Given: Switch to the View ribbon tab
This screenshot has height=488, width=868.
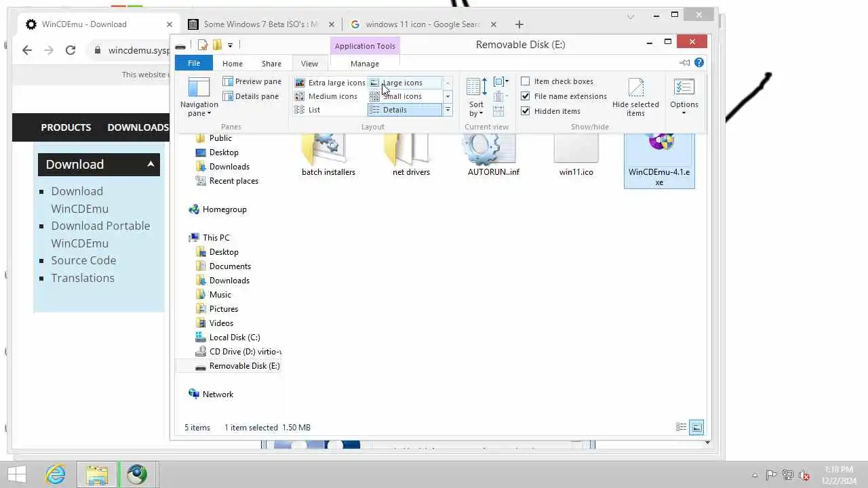Looking at the screenshot, I should pos(309,64).
